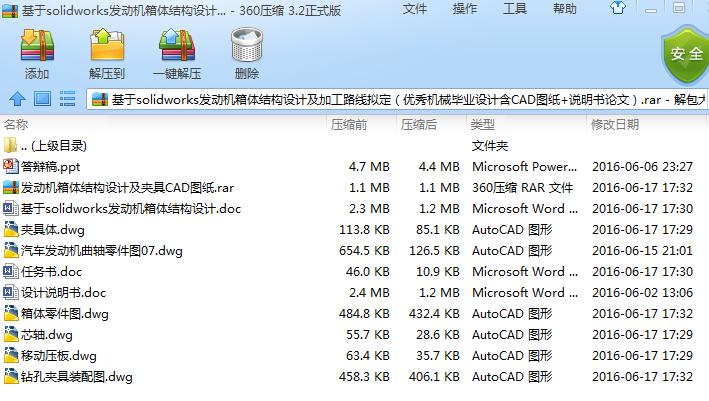Click the 2016-06-15 21:01 date cell
Screen dimensions: 709x401
click(643, 250)
